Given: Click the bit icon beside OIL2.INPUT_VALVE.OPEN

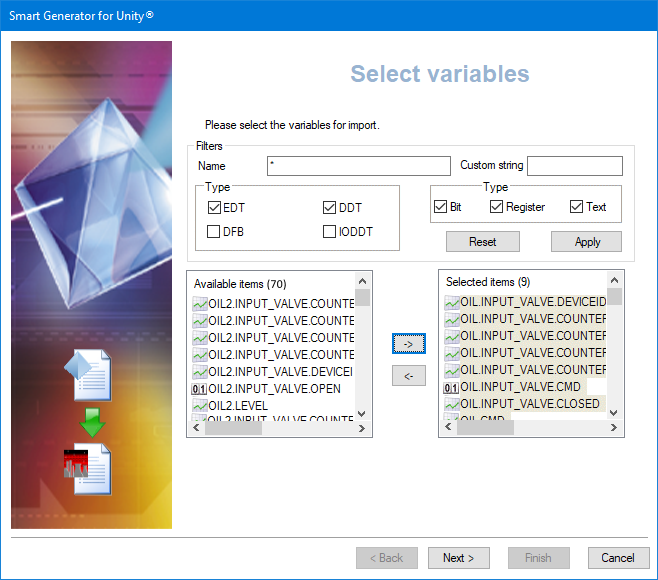Looking at the screenshot, I should [199, 389].
